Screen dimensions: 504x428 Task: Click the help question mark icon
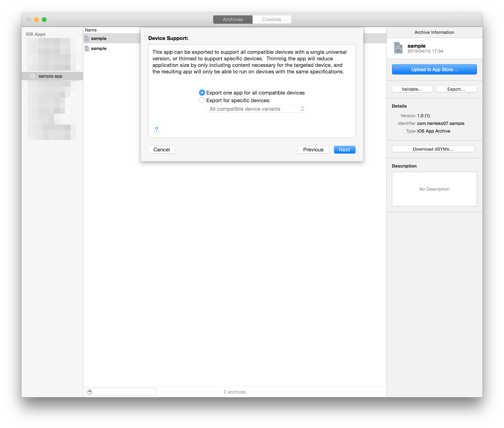point(156,129)
